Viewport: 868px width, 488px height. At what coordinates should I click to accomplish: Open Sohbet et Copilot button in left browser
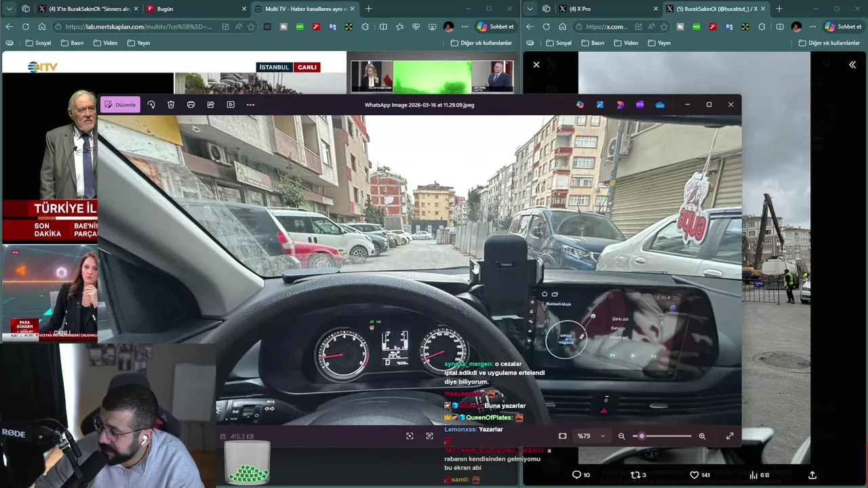(496, 26)
